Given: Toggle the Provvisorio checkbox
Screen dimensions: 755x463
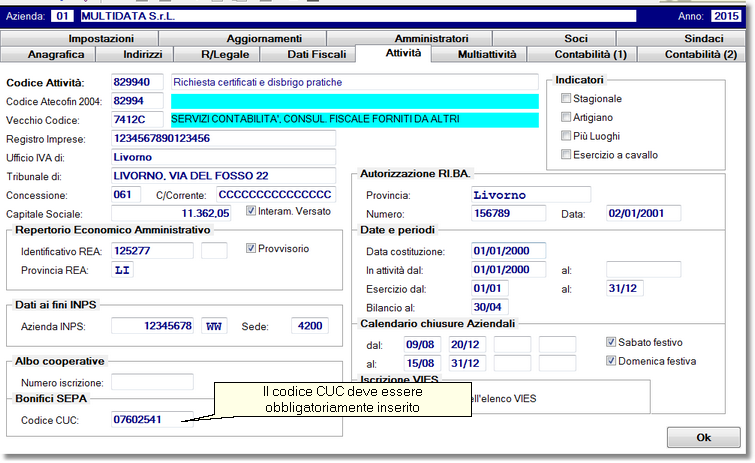Looking at the screenshot, I should point(251,248).
